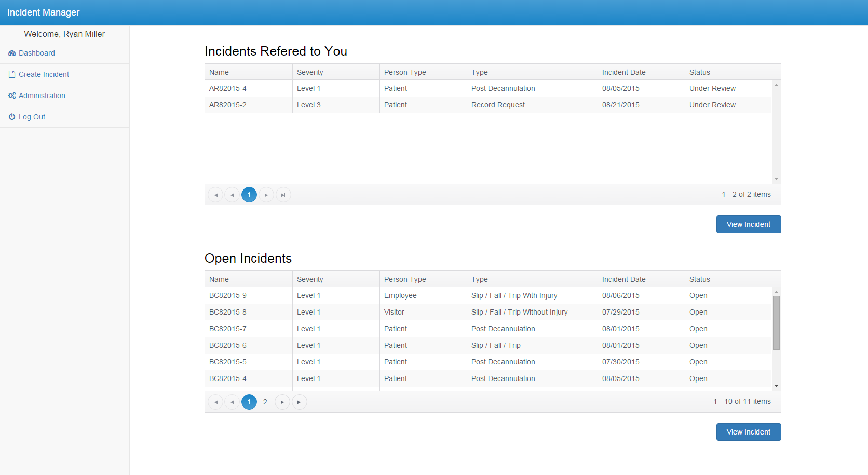The image size is (868, 475).
Task: Select incident row BC82015-9
Action: [x=489, y=295]
